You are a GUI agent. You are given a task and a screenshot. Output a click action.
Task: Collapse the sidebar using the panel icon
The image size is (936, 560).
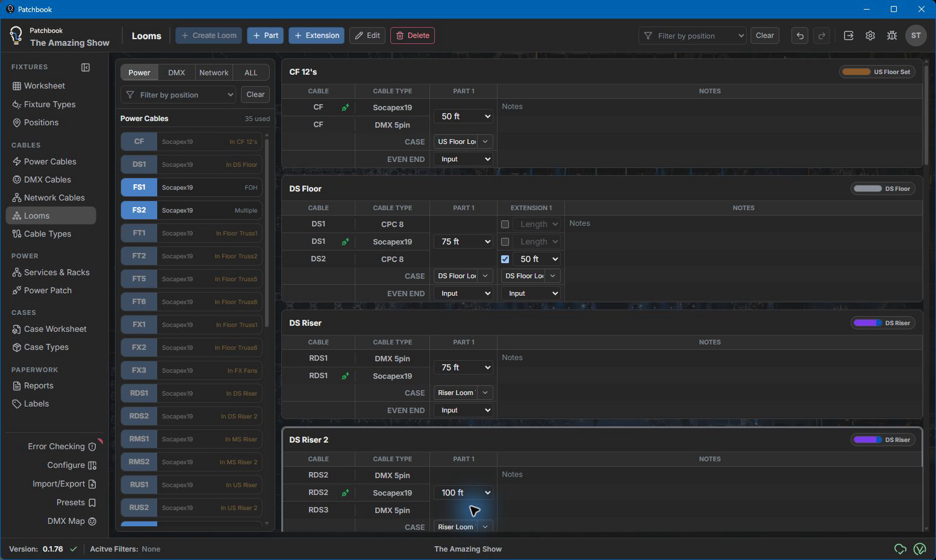[x=86, y=67]
